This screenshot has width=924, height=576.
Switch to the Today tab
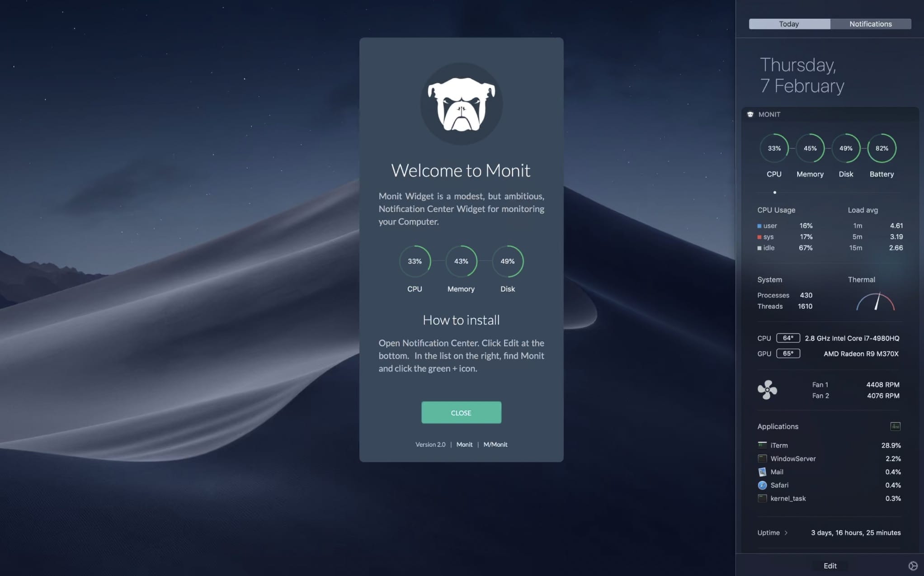point(789,24)
